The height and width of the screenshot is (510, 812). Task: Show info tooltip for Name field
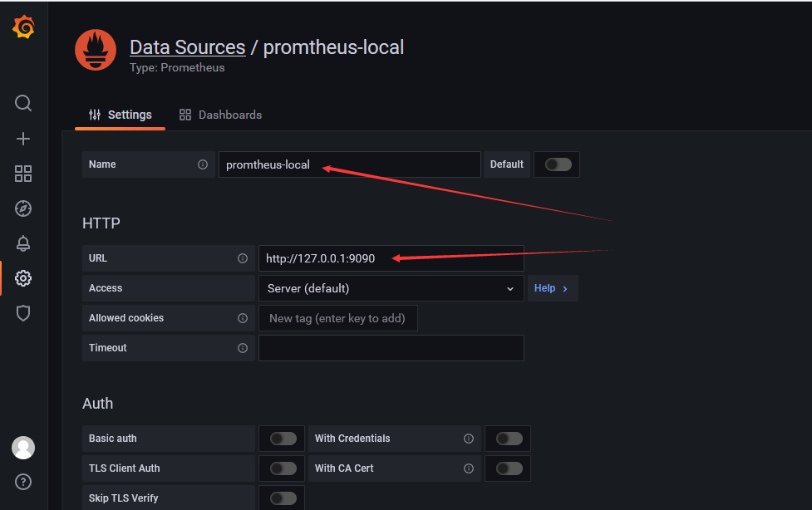point(203,164)
